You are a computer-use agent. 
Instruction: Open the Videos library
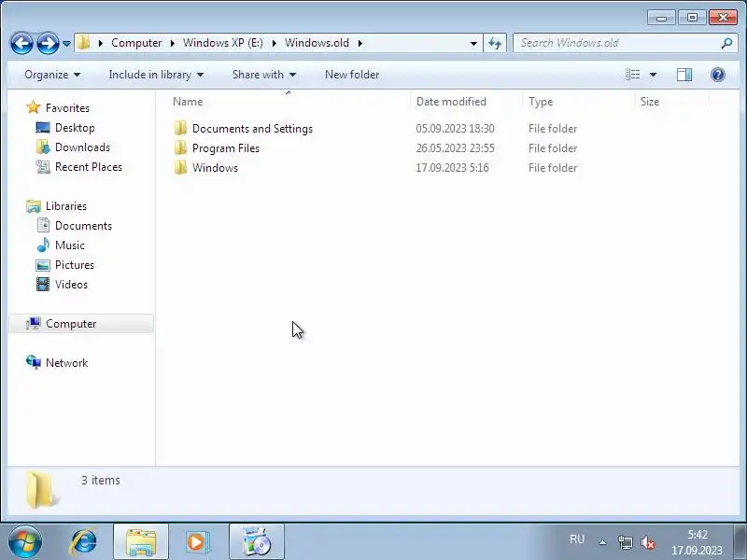72,285
